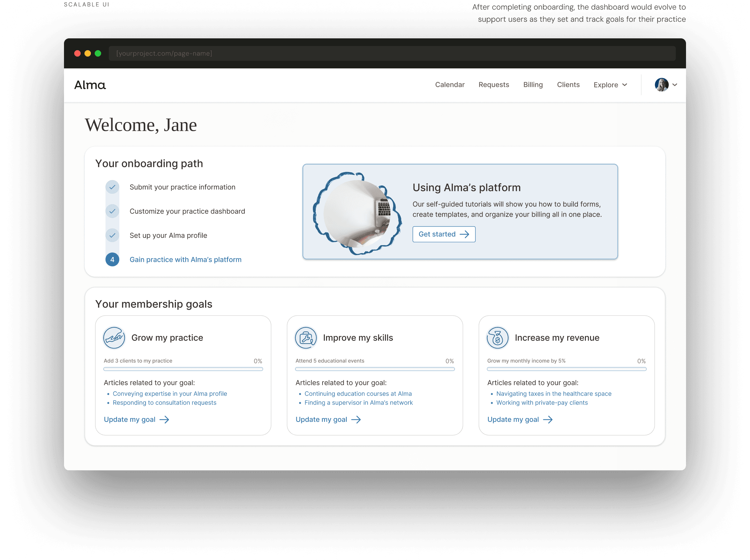Image resolution: width=750 pixels, height=560 pixels.
Task: Click checkmark for Customize your practice dashboard
Action: coord(112,211)
